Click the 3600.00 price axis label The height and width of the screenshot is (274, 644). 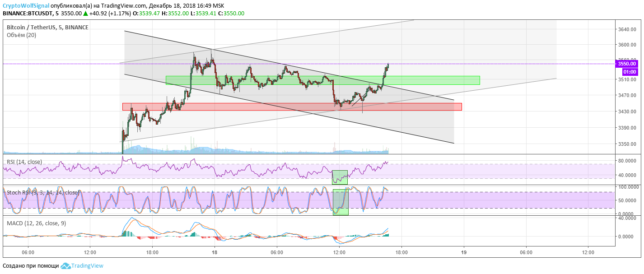coord(627,45)
